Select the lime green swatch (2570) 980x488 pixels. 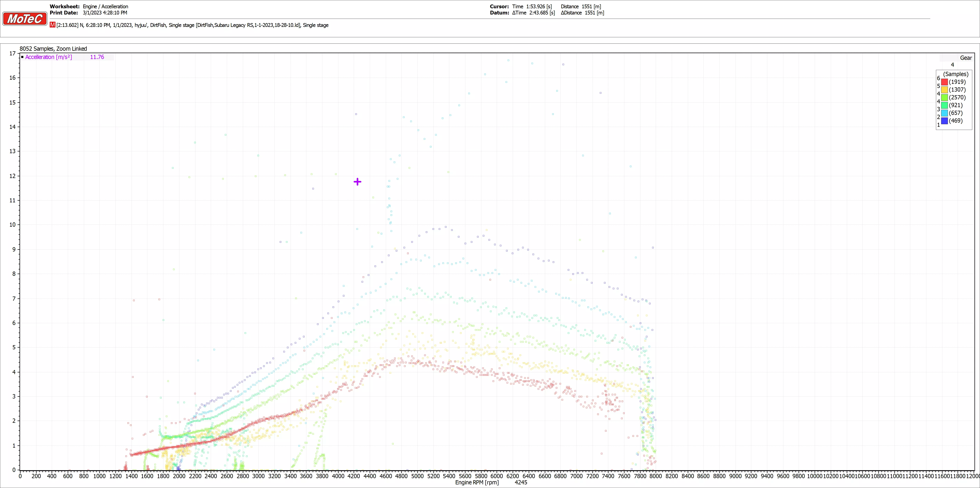pos(945,98)
